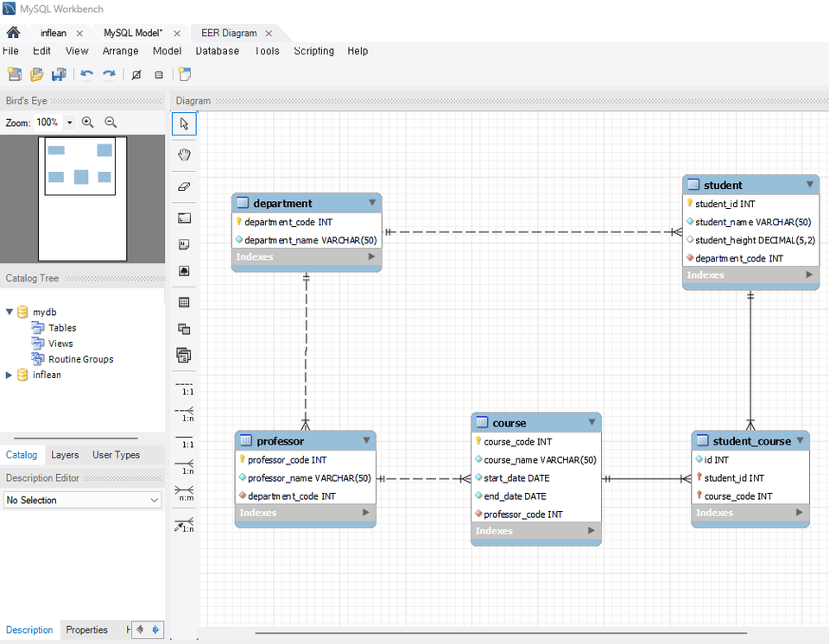Screen dimensions: 829x644
Task: Click the zoom in magnifier icon
Action: (x=87, y=123)
